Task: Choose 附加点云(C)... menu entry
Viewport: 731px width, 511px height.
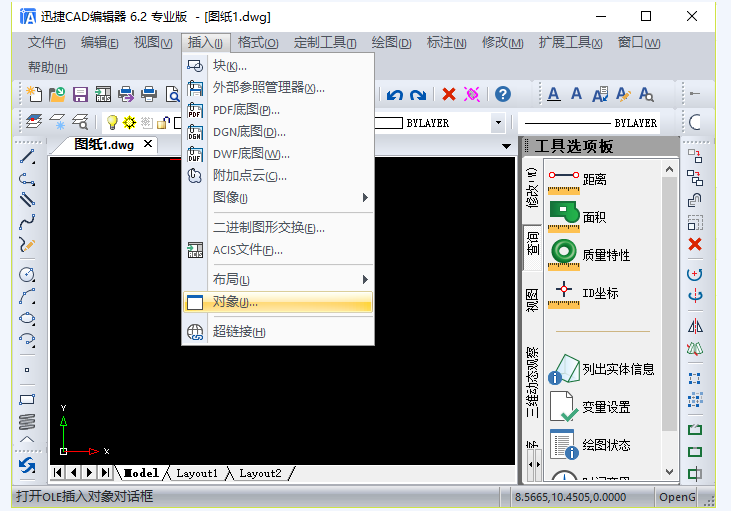Action: point(279,176)
